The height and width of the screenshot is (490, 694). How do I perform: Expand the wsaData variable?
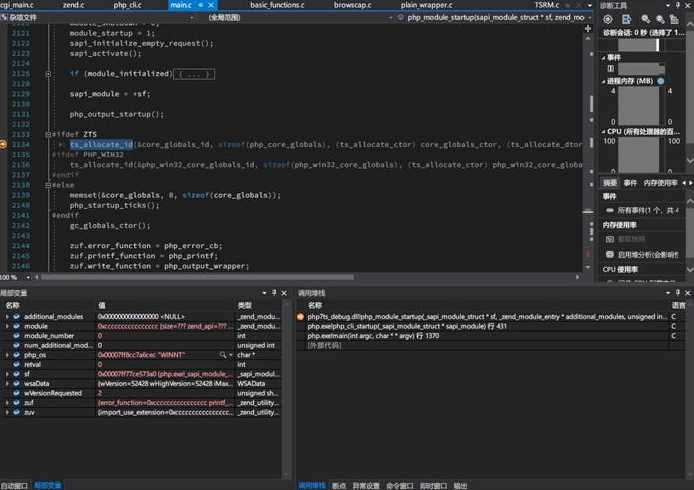point(7,384)
